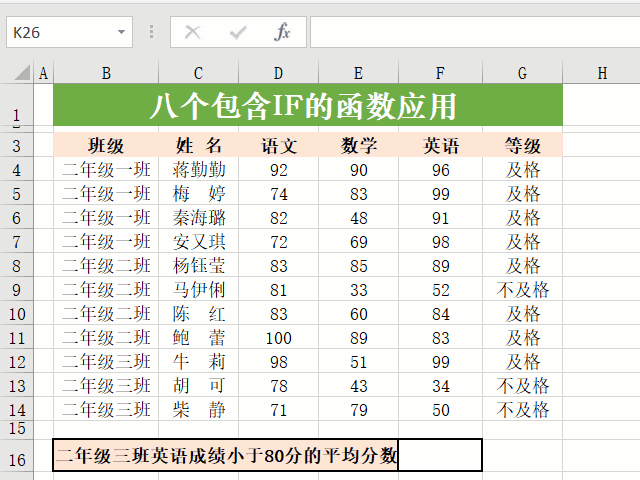Click 及格 grade in 杨钰莹 row
The width and height of the screenshot is (640, 480).
click(522, 265)
